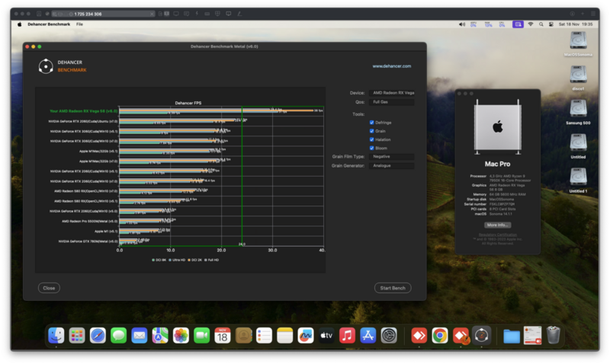Open the Device dropdown
The image size is (610, 364).
click(x=392, y=92)
